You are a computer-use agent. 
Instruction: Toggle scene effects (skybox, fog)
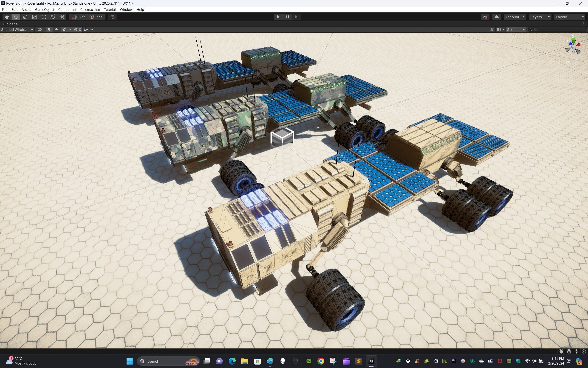click(64, 29)
